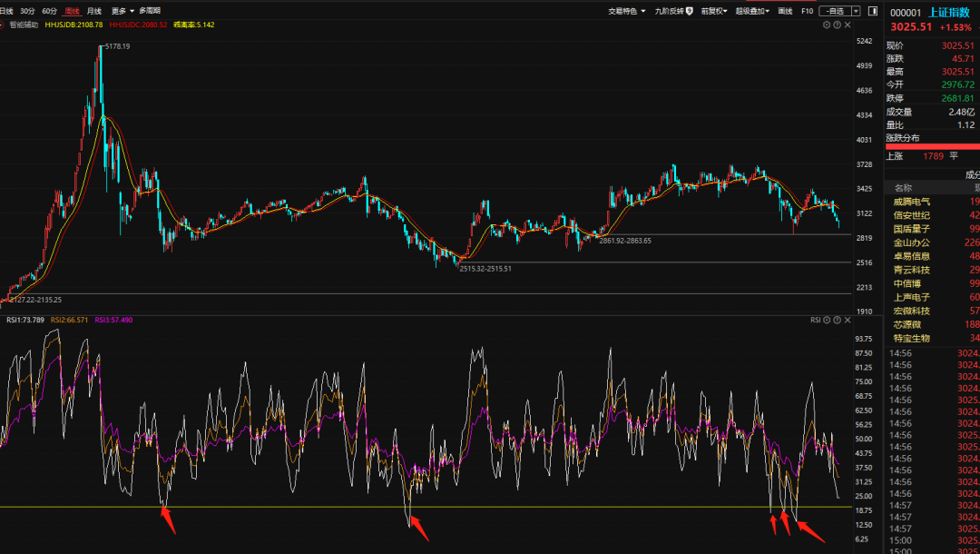Select the 60分 timeframe tab

[x=49, y=11]
